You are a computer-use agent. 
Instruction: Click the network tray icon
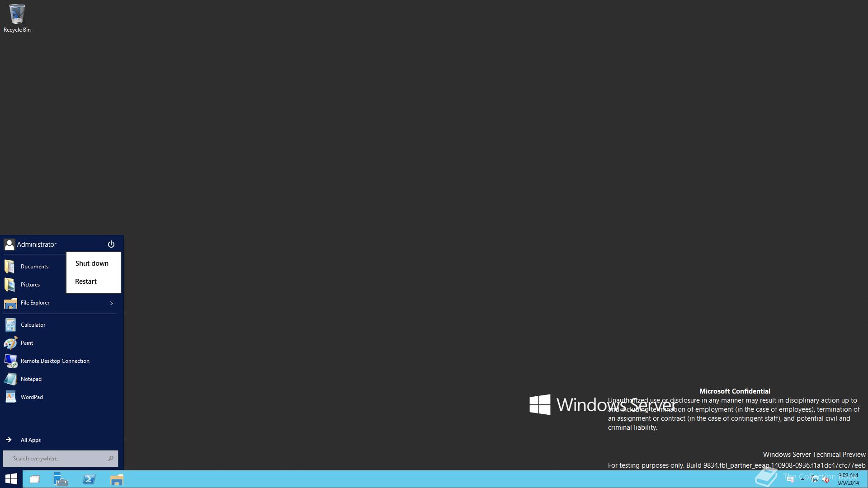tap(815, 479)
